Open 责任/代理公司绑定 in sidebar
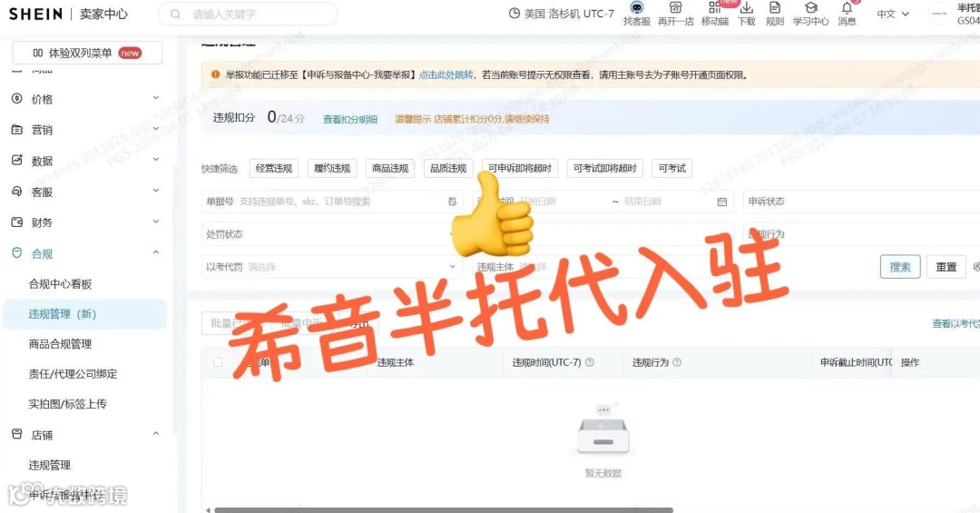Image resolution: width=980 pixels, height=513 pixels. [73, 374]
